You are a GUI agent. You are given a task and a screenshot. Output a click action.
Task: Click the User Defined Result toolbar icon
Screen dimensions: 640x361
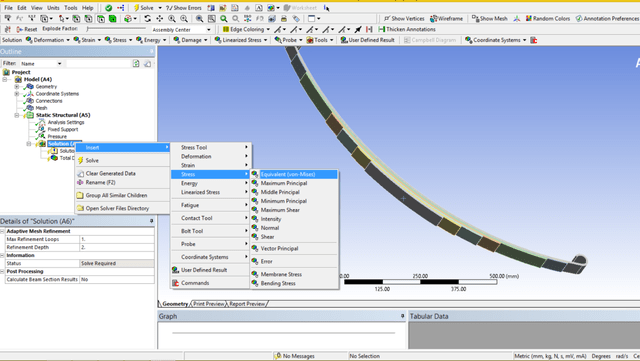(x=344, y=40)
